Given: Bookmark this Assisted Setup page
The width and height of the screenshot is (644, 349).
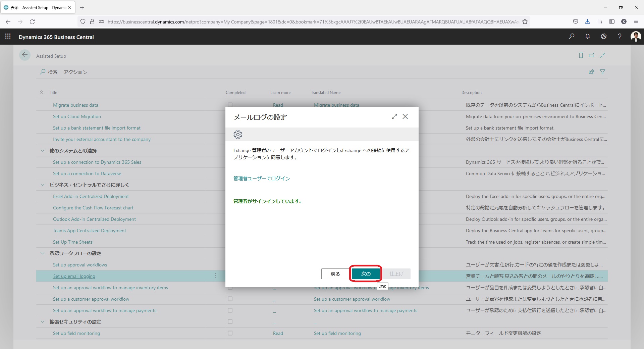Looking at the screenshot, I should tap(581, 55).
